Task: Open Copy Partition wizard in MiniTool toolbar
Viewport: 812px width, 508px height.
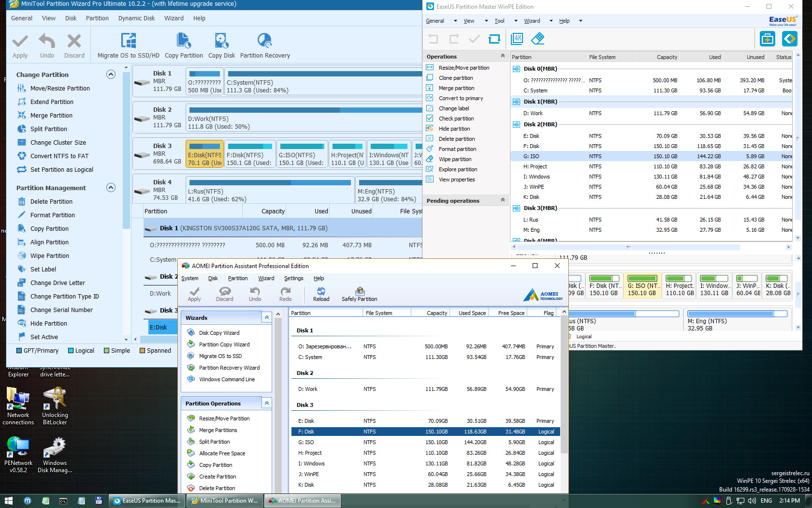Action: [x=184, y=46]
